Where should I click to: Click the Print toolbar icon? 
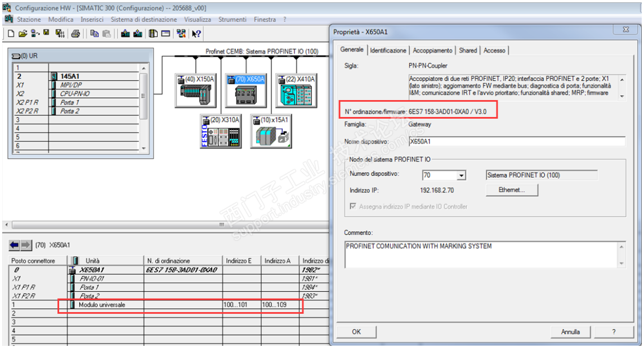(x=75, y=34)
